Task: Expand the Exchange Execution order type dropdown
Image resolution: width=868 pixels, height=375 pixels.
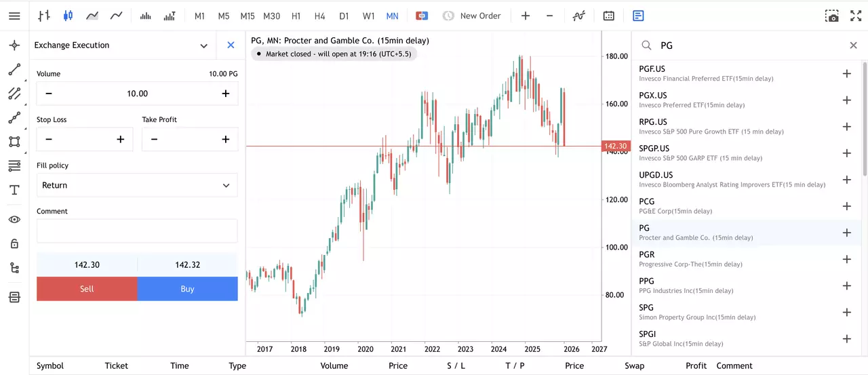Action: (203, 45)
